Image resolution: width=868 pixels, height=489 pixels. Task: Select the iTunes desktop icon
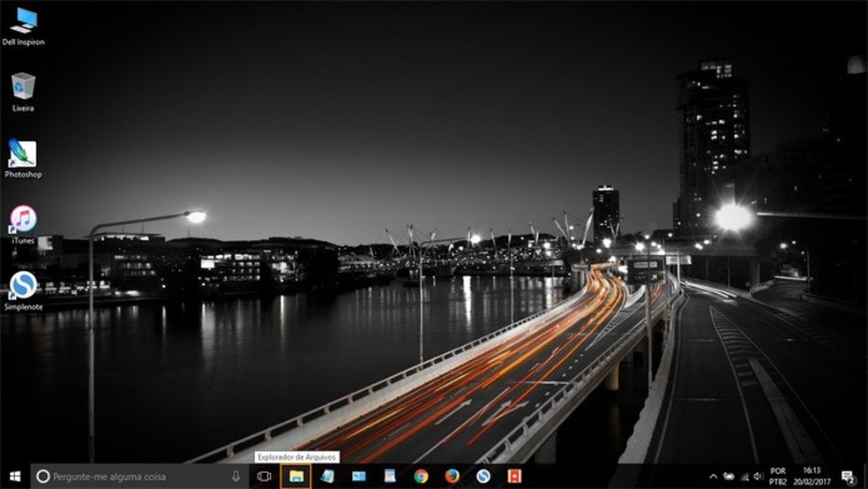pos(23,223)
